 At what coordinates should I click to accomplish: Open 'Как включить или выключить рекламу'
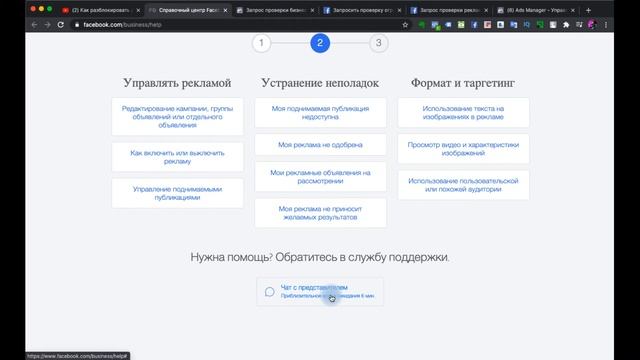(177, 157)
